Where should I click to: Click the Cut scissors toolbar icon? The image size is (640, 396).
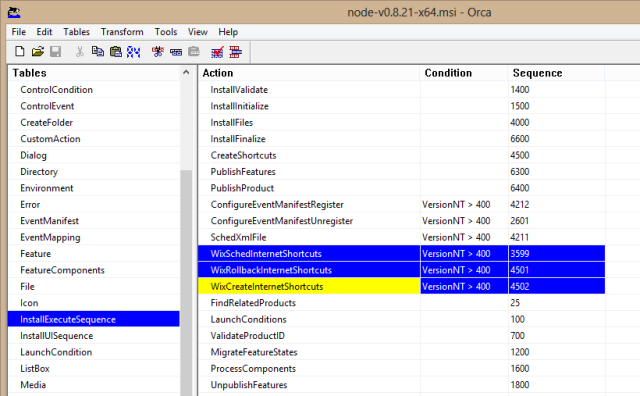tap(80, 52)
